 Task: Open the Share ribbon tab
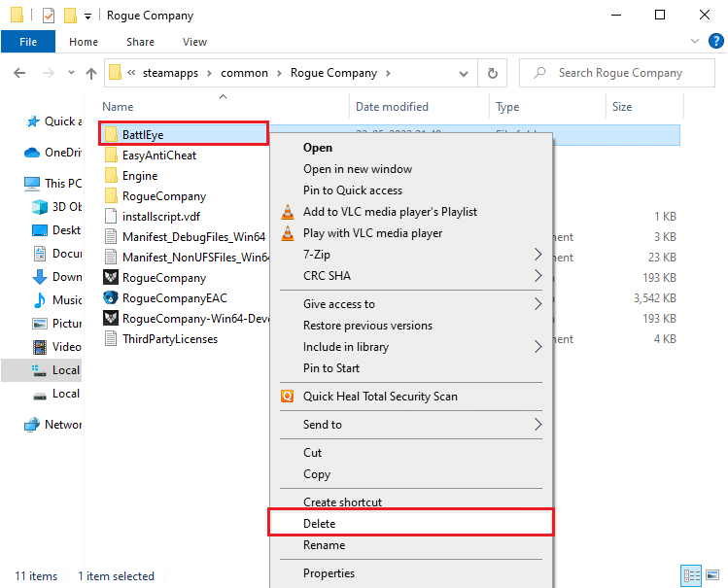coord(140,42)
